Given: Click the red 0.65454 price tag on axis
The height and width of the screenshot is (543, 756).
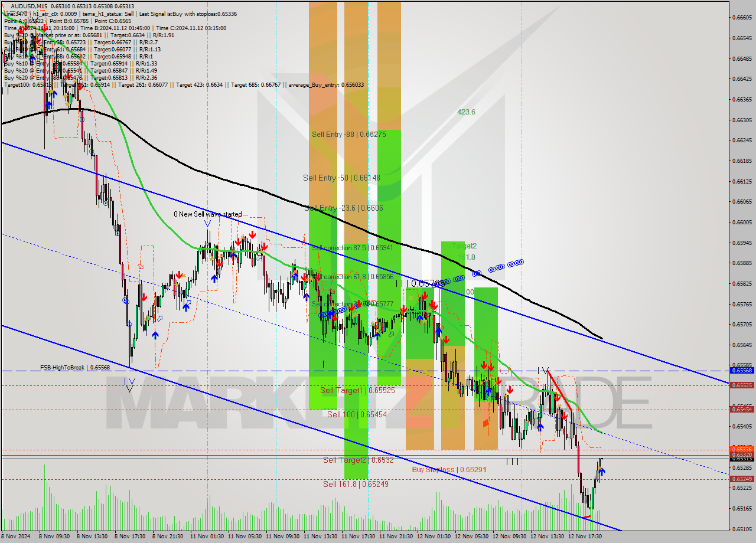Looking at the screenshot, I should click(742, 410).
